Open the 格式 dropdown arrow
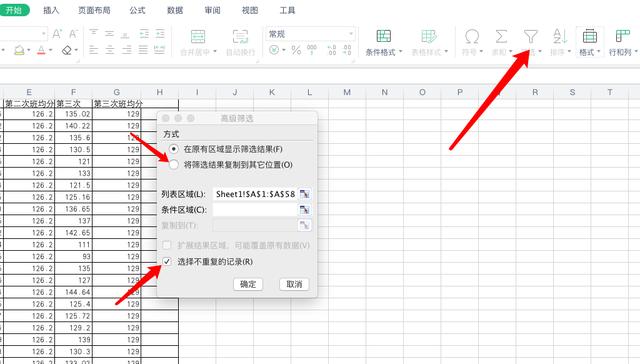640x364 pixels. click(598, 52)
